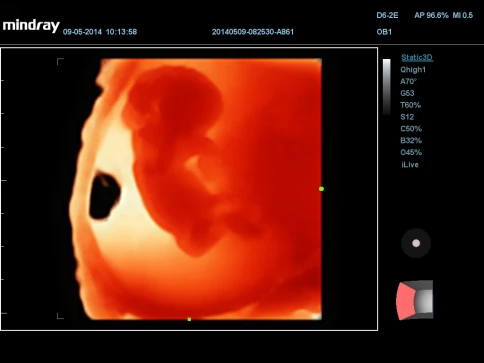Select the Qhigh1 quality setting

coord(413,70)
